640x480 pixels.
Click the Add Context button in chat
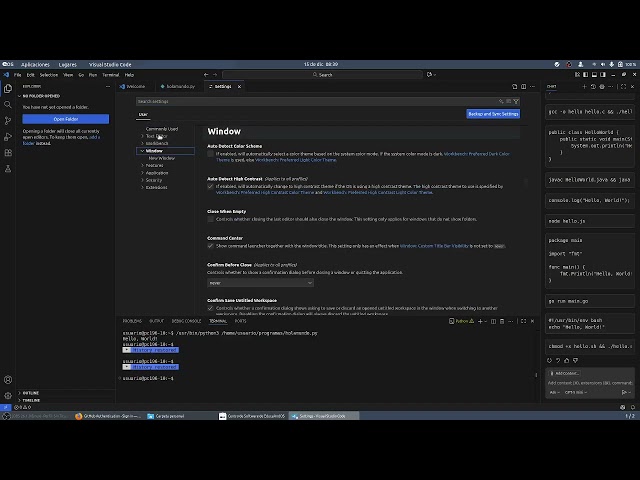(x=565, y=373)
